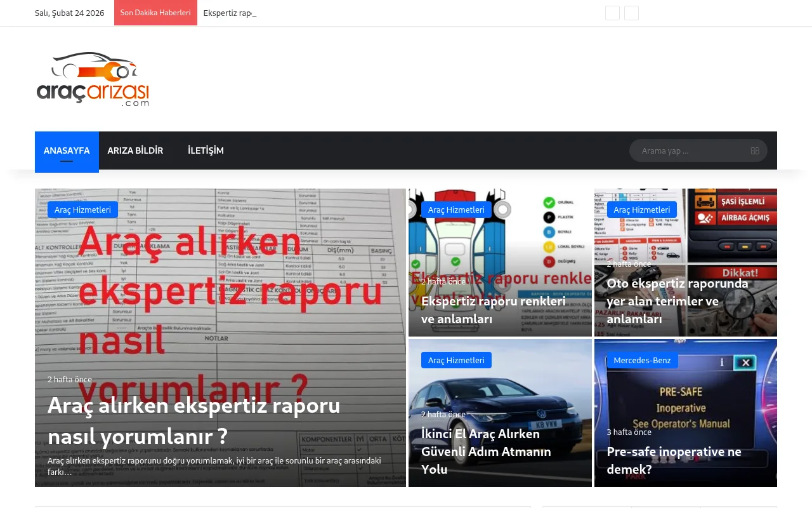This screenshot has height=508, width=812.
Task: Click the second social icon in top bar
Action: (x=631, y=13)
